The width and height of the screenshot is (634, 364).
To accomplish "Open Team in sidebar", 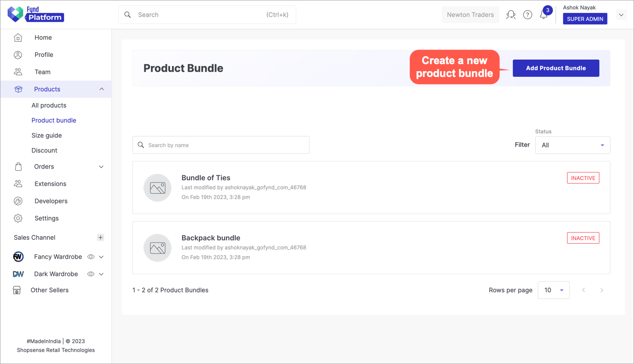I will coord(43,72).
